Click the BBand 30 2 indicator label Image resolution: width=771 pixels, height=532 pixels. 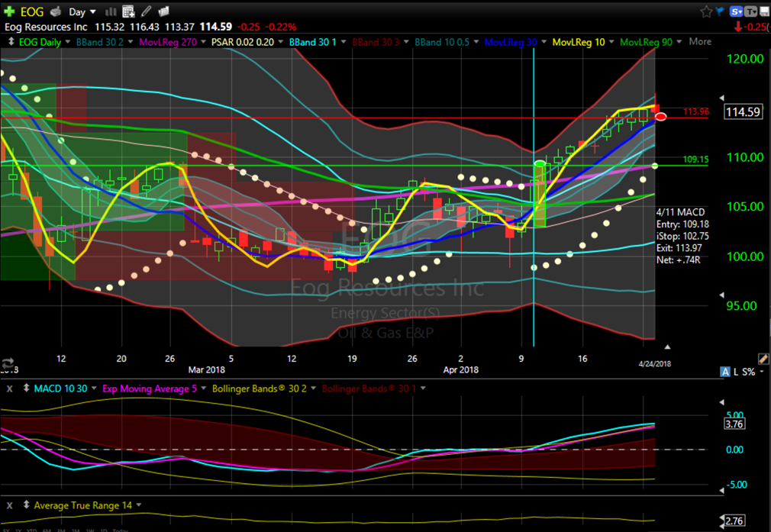point(100,42)
